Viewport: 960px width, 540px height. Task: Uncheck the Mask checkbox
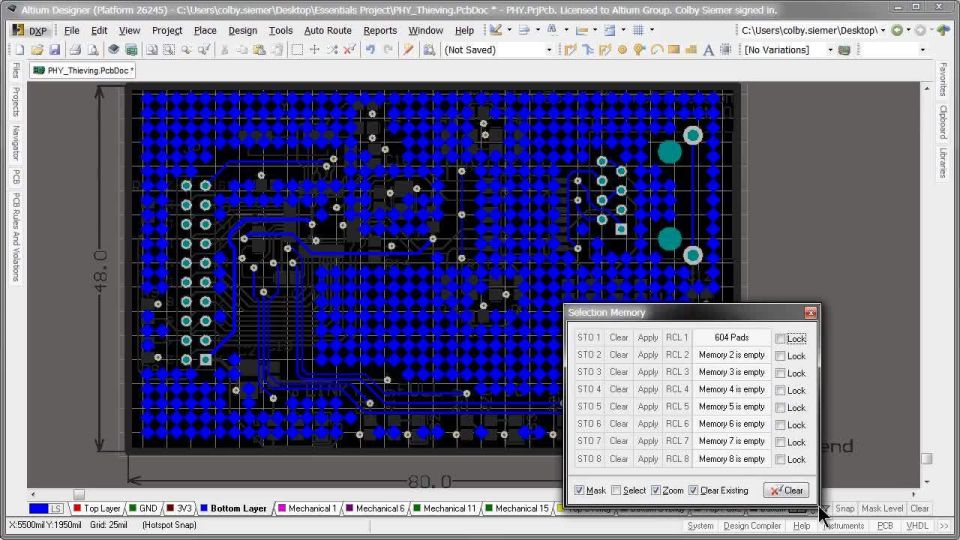tap(579, 490)
